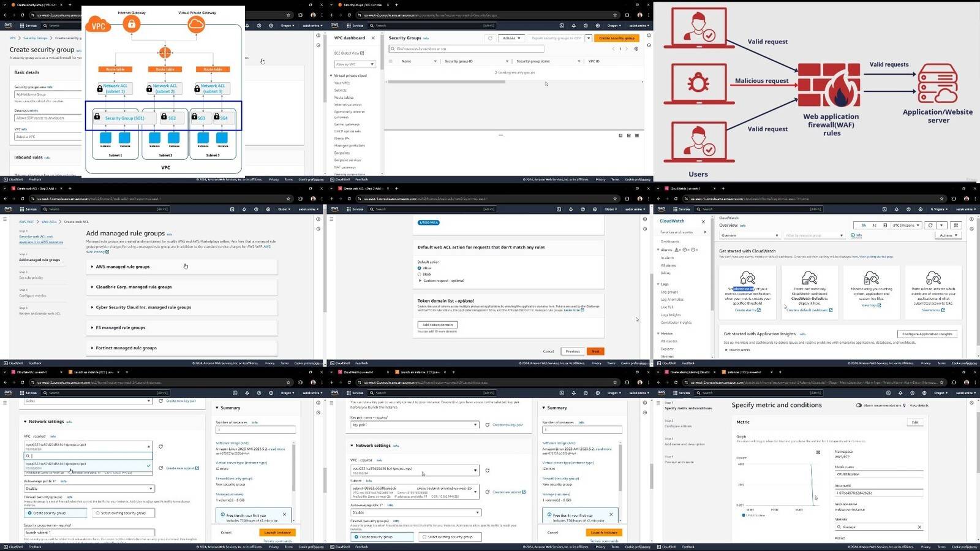Screen dimensions: 980x551
Task: Open Subnets in VPC dashboard sidebar
Action: 341,90
